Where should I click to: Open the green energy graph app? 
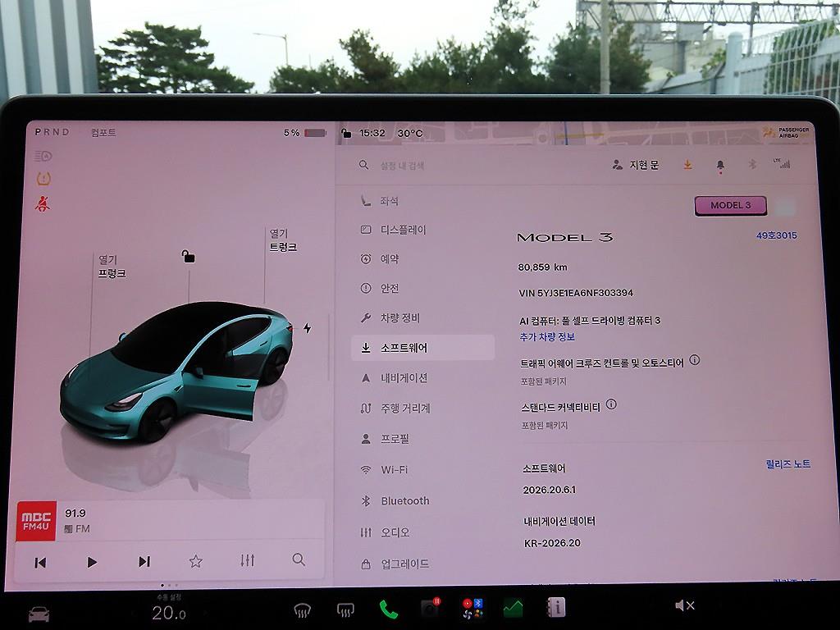pos(514,608)
